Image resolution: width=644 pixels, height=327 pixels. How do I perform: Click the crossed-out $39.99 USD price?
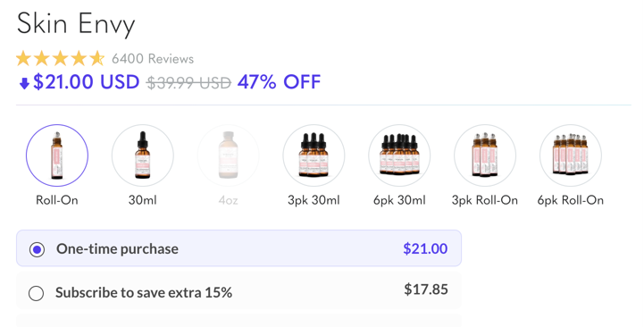[189, 83]
